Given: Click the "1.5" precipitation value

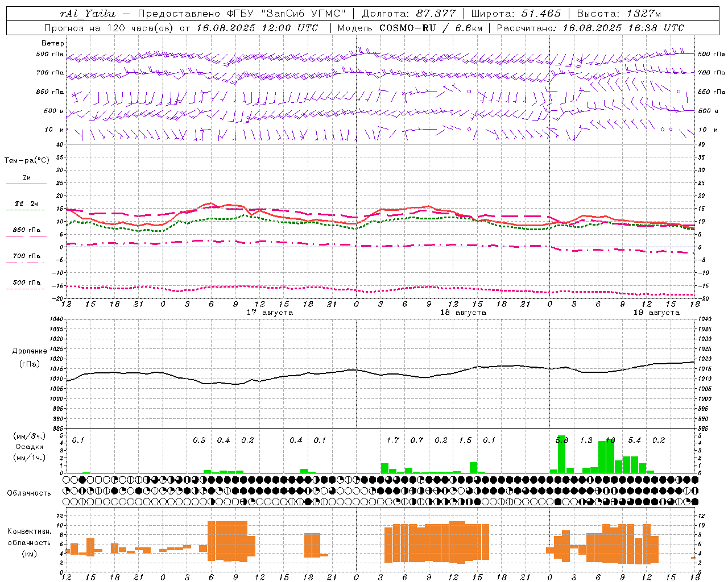Looking at the screenshot, I should pos(465,440).
